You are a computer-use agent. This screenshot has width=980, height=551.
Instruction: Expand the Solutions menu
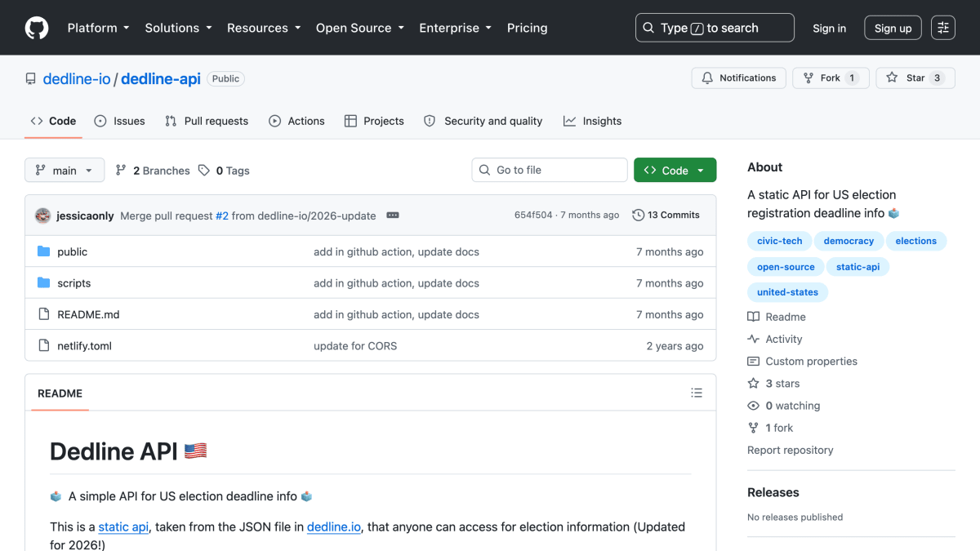tap(178, 28)
